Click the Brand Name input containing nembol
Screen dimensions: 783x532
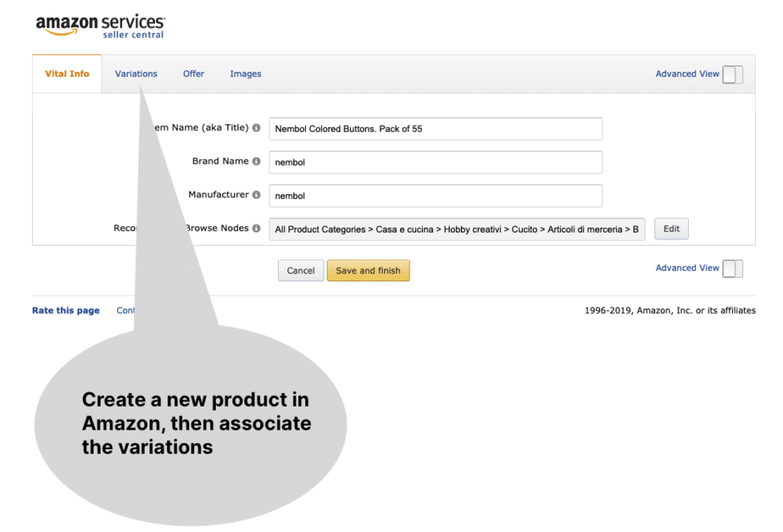[435, 162]
